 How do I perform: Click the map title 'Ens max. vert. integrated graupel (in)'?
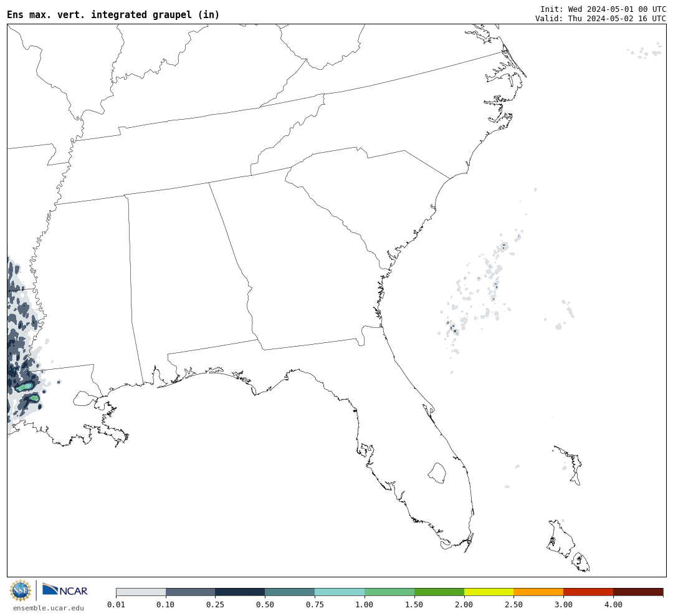click(x=113, y=14)
